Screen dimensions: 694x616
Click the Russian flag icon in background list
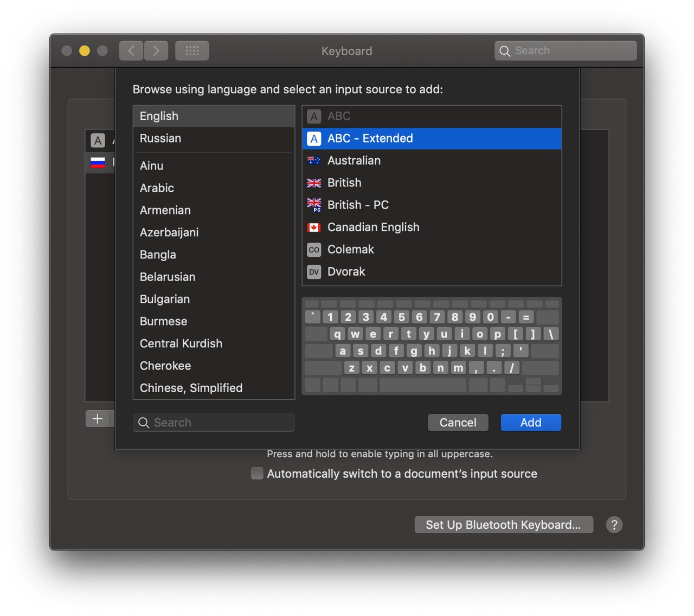click(98, 162)
